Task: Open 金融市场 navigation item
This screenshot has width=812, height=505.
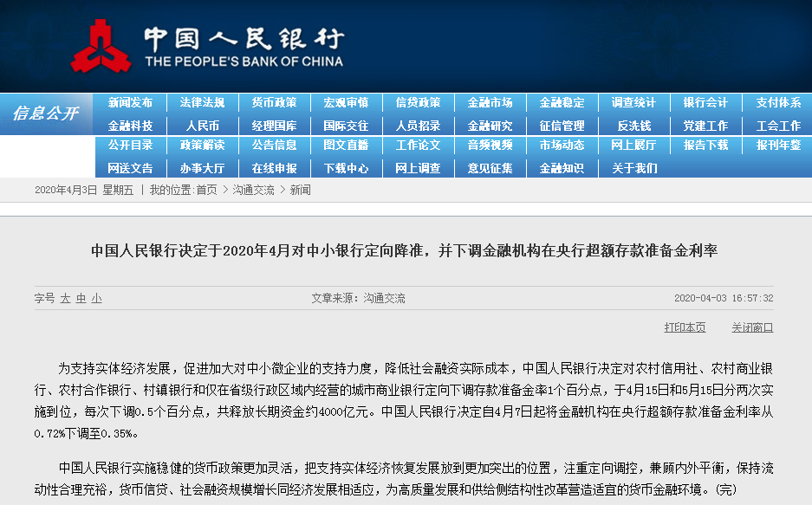Action: [x=490, y=102]
